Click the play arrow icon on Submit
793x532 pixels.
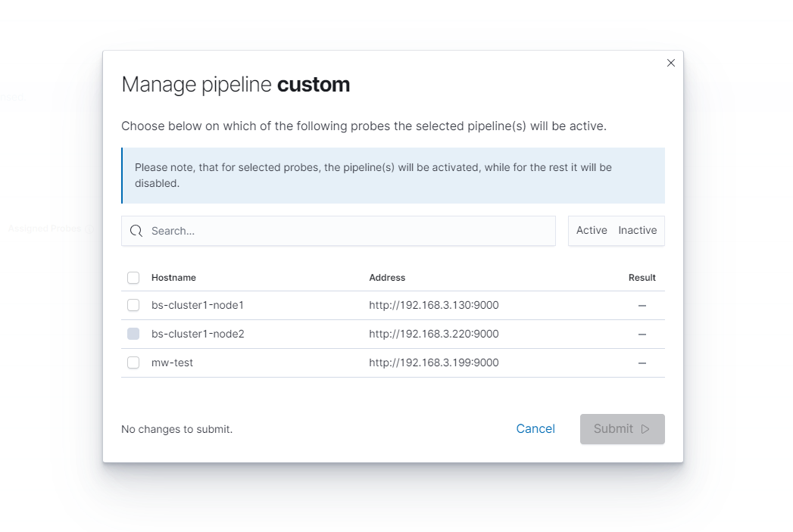pos(645,429)
